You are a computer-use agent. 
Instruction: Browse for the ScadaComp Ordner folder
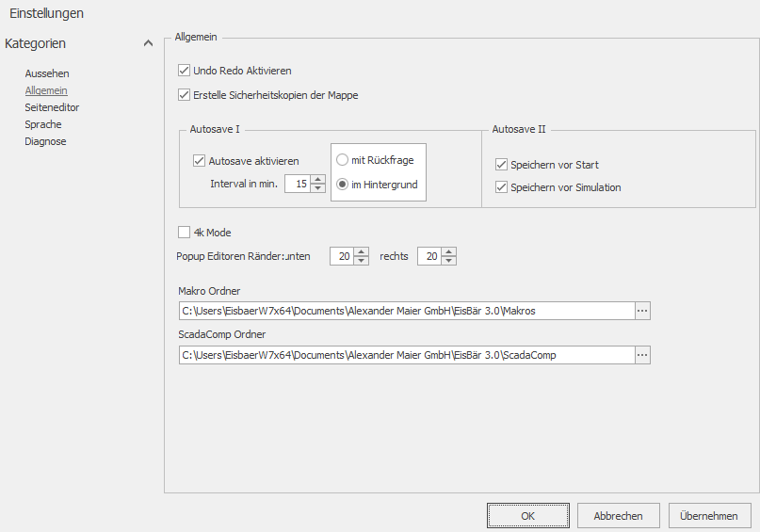pyautogui.click(x=642, y=355)
